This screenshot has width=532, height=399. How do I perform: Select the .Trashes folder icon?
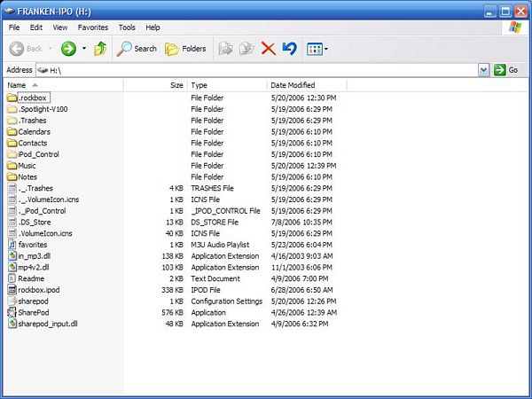tap(12, 121)
